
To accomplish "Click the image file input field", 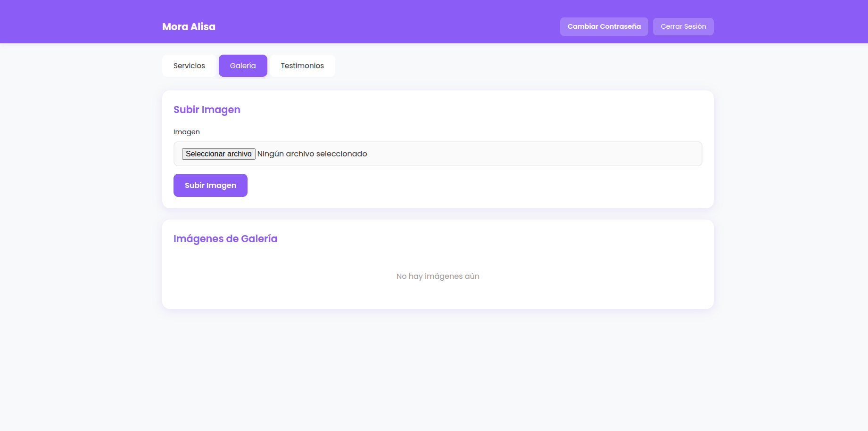I will coord(438,154).
